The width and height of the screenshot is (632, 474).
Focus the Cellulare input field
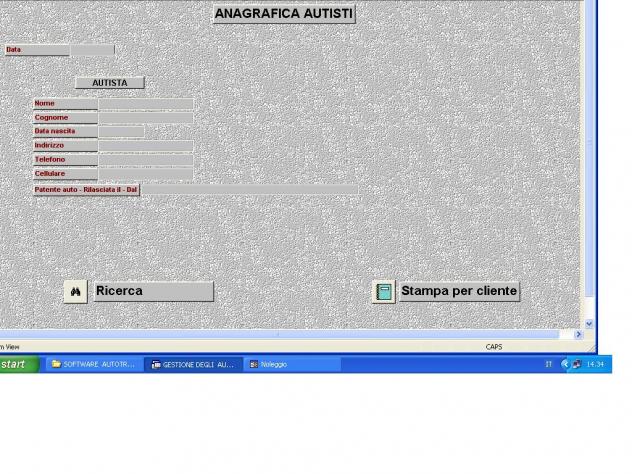point(146,174)
